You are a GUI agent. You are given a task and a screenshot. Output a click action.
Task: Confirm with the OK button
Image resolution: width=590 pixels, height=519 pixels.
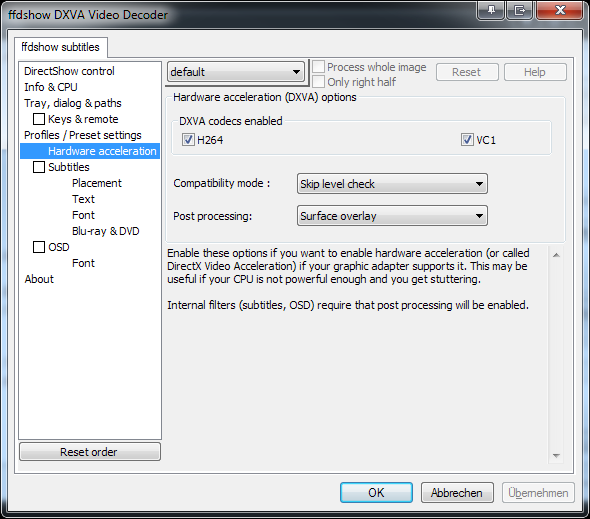click(376, 493)
